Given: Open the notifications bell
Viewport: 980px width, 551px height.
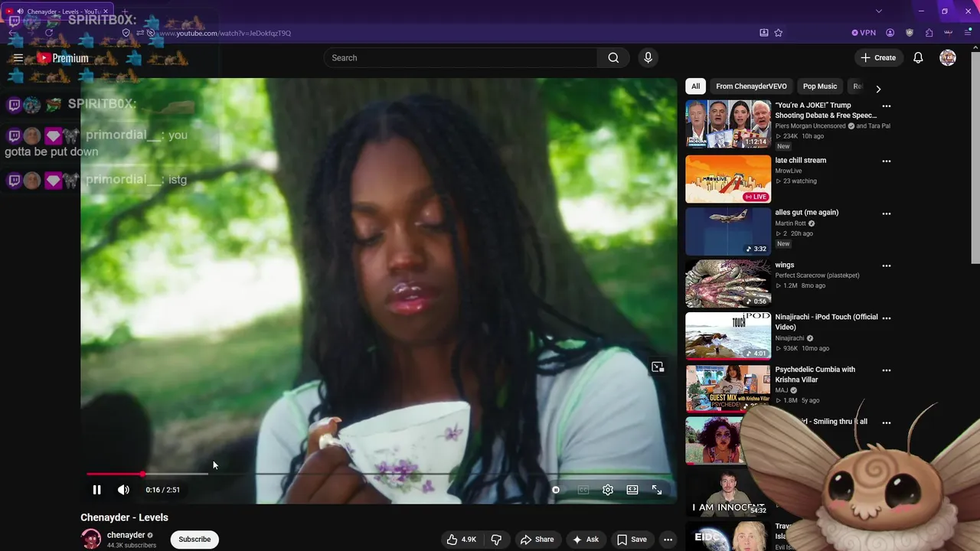Looking at the screenshot, I should [x=918, y=58].
